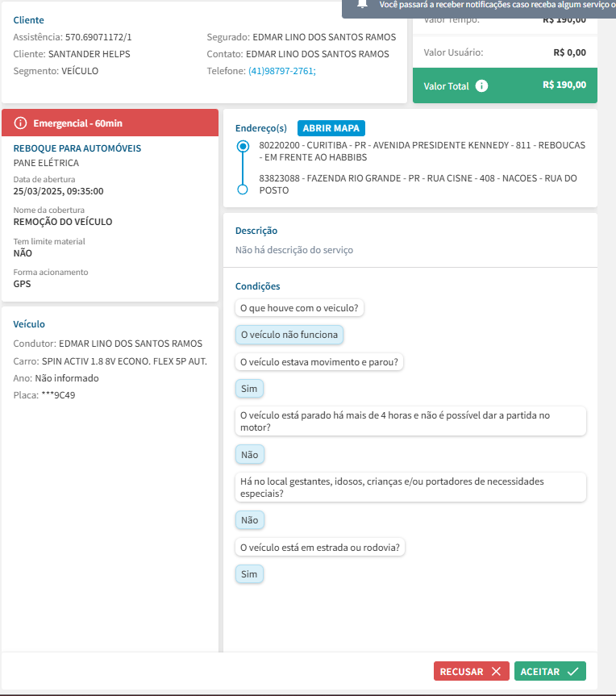Screen dimensions: 616x696
Task: Click the X icon on the Recusar button
Action: pos(496,671)
